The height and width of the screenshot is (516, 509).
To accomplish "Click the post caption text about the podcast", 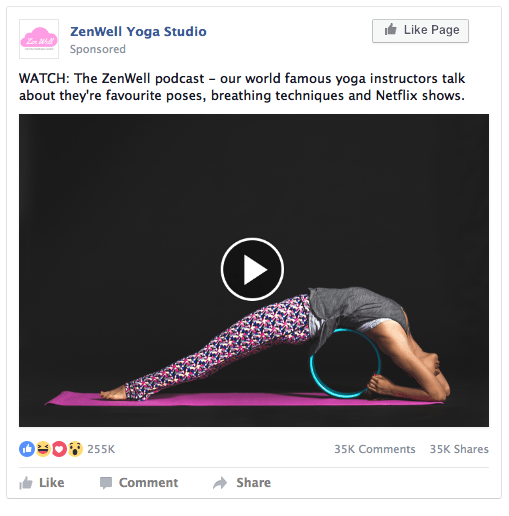I will pyautogui.click(x=242, y=87).
